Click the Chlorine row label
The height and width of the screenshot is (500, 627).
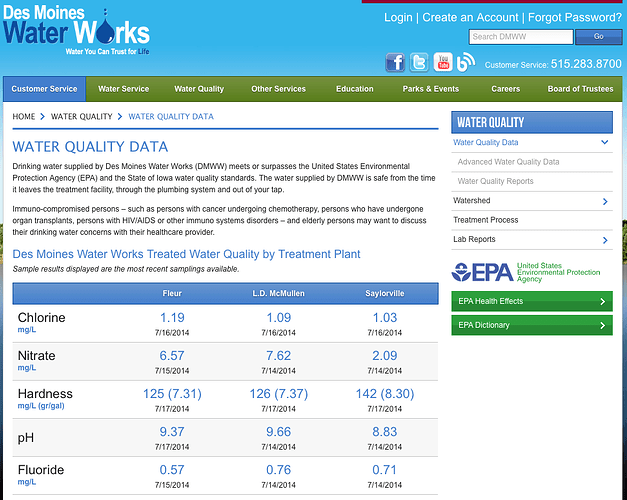coord(42,318)
